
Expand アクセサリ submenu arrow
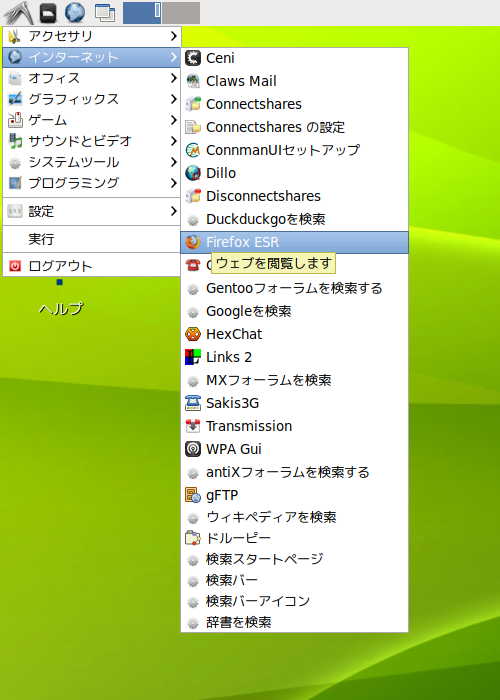coord(174,36)
